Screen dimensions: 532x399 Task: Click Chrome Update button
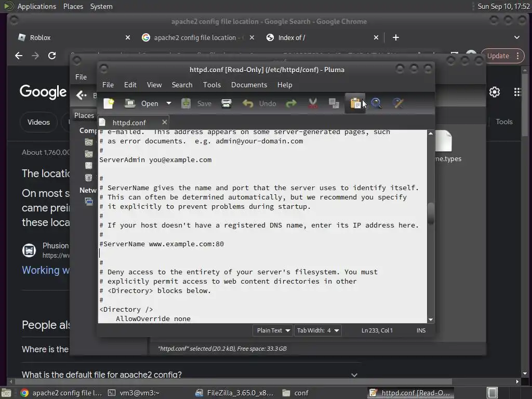pos(503,56)
